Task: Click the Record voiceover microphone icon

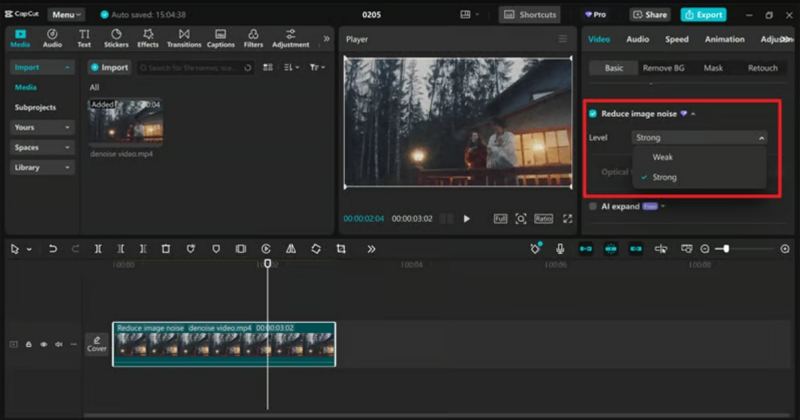Action: coord(560,249)
